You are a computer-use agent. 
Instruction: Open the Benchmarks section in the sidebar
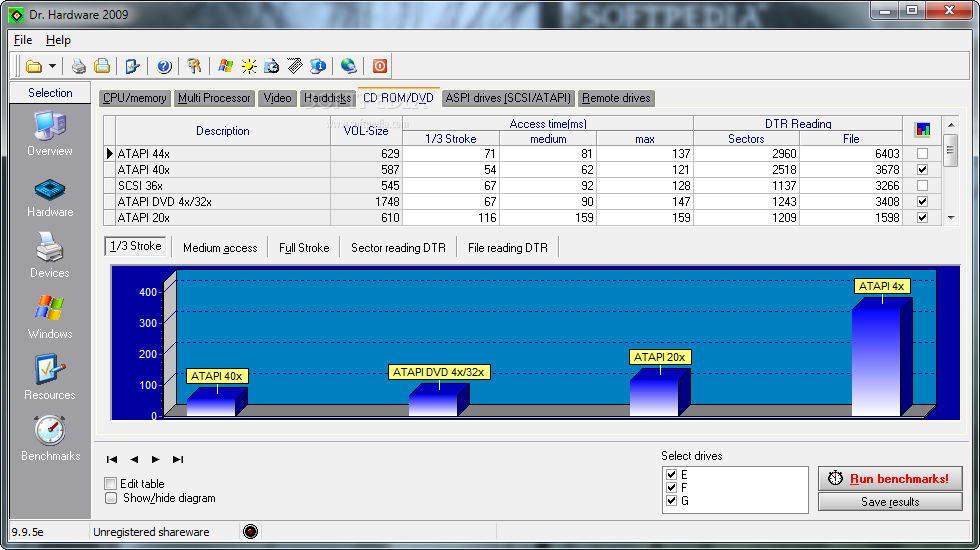50,439
